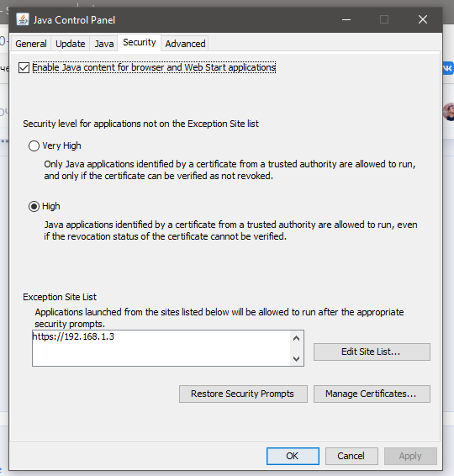Click Restore Security Prompts button
Screen dimensions: 454x476
click(x=243, y=394)
